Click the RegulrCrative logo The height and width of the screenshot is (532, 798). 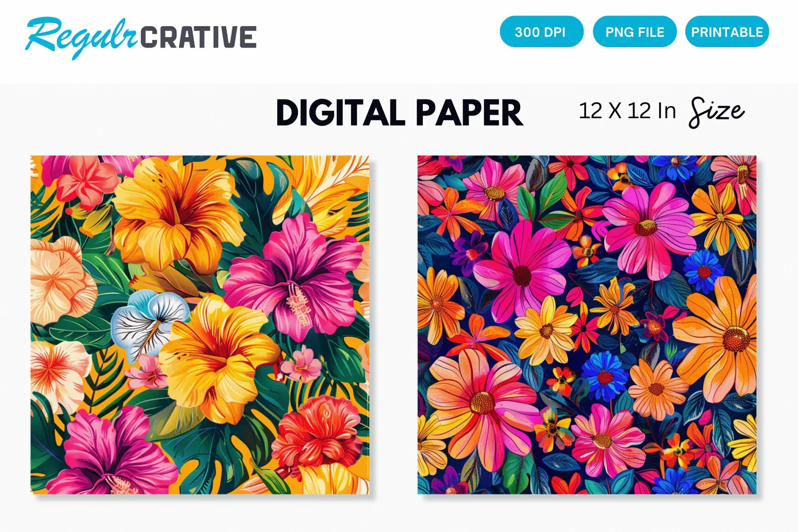coord(141,37)
